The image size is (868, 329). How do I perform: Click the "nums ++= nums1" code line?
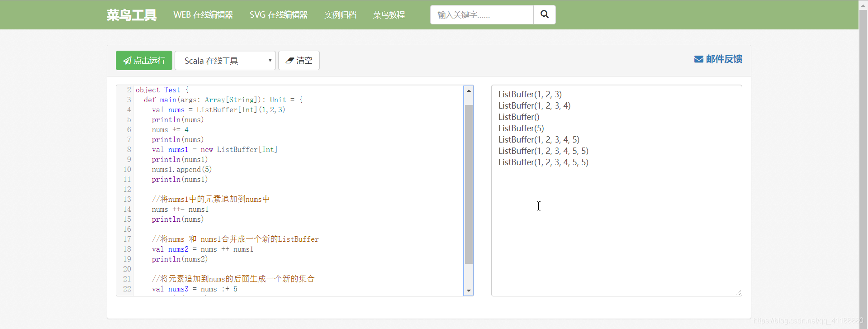pos(180,210)
